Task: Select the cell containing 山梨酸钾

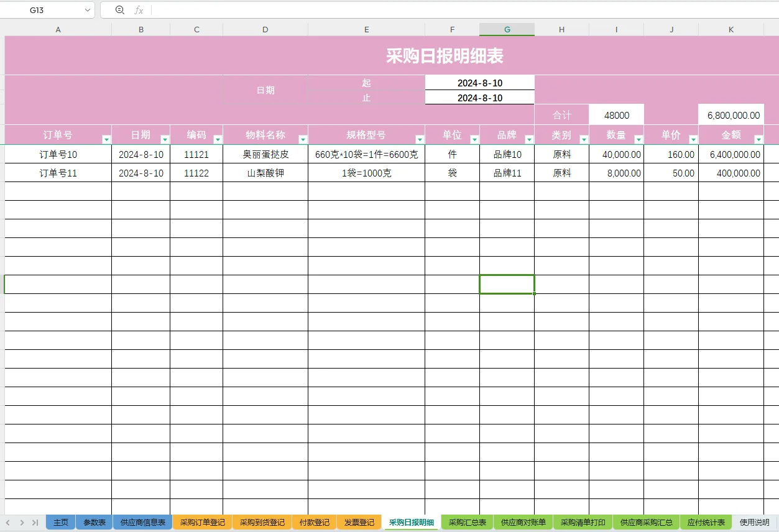Action: pos(265,173)
